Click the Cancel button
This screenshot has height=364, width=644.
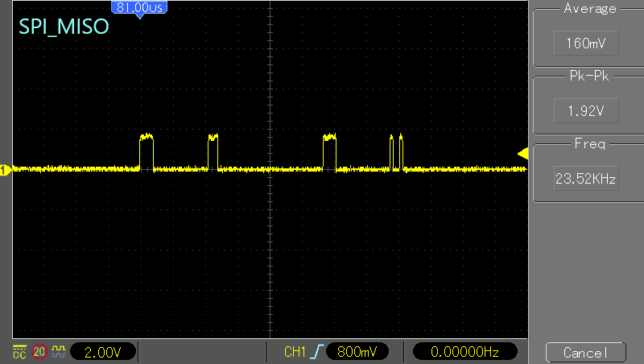(586, 353)
